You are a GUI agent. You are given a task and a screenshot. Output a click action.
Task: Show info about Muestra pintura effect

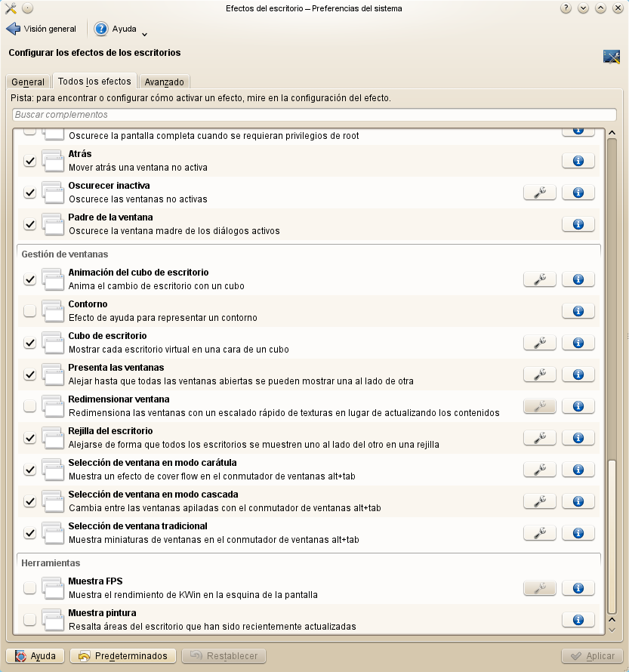click(x=578, y=620)
